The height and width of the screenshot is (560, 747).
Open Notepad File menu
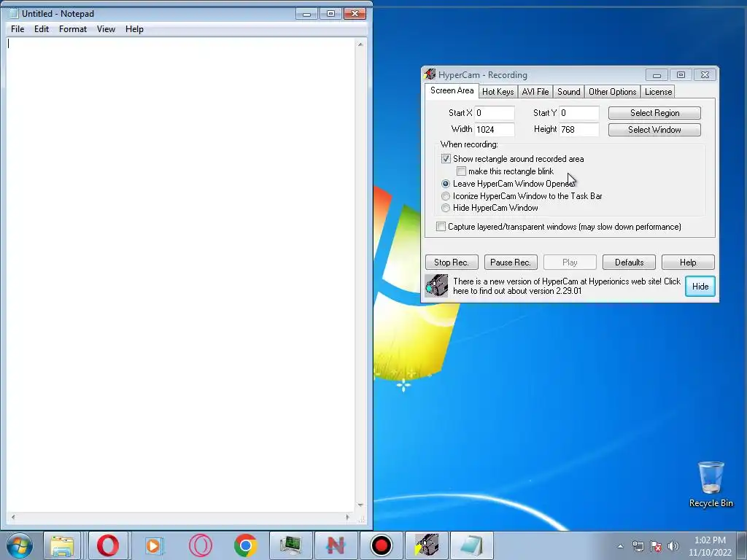click(x=18, y=29)
